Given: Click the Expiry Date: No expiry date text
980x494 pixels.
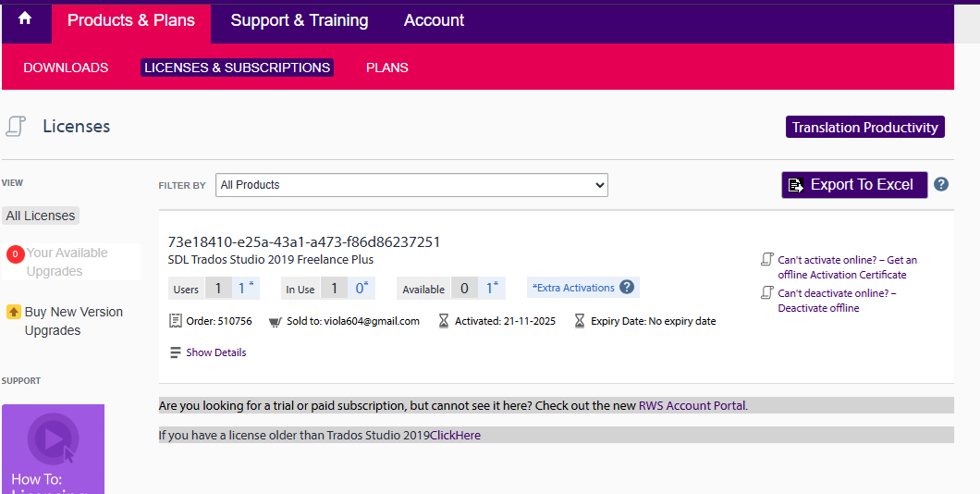Looking at the screenshot, I should click(653, 321).
